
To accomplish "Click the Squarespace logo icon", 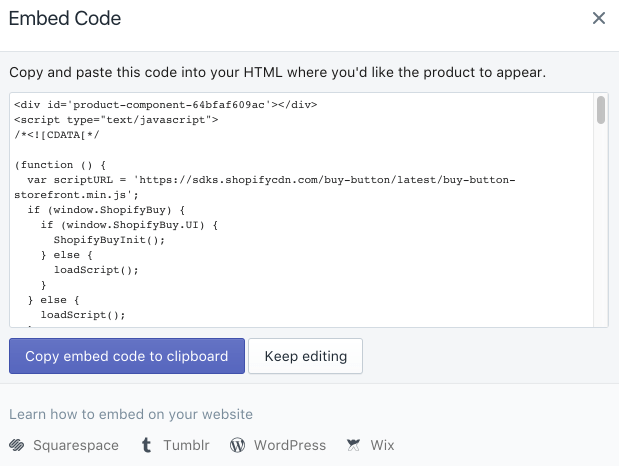I will [17, 445].
